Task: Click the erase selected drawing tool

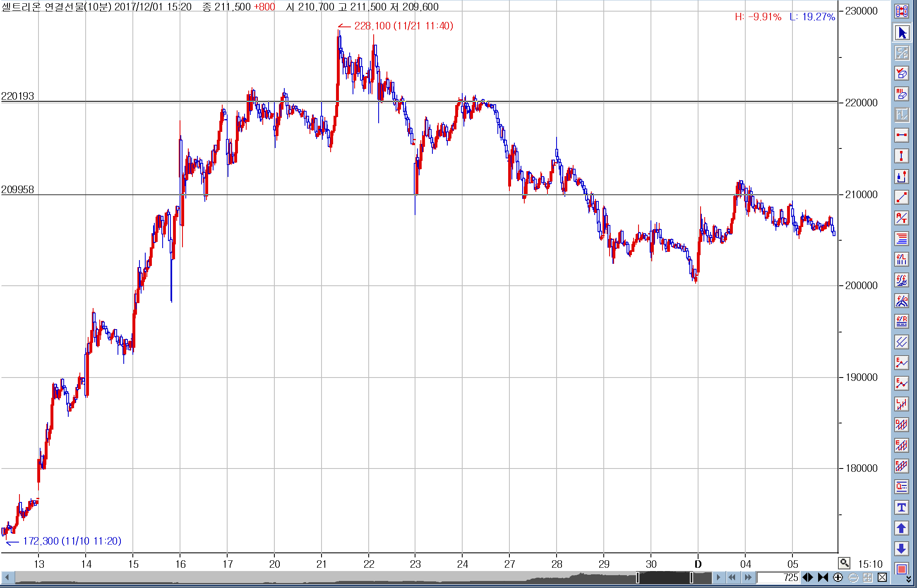Action: tap(902, 74)
